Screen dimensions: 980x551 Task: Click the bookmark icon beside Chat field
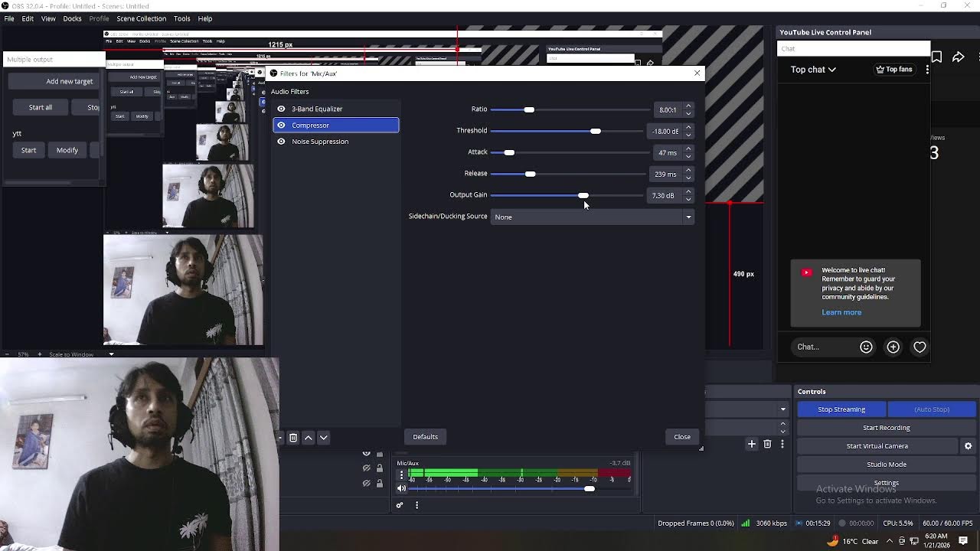pos(936,57)
